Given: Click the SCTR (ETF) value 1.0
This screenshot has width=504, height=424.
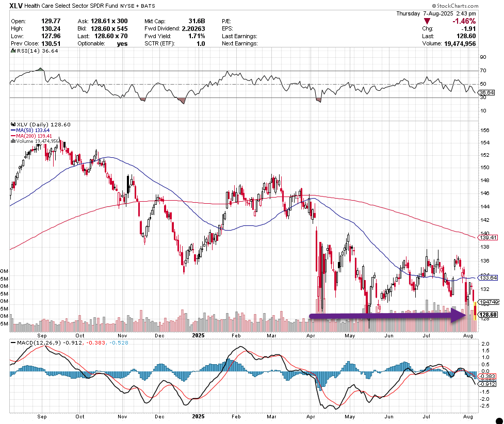Looking at the screenshot, I should pyautogui.click(x=201, y=43).
